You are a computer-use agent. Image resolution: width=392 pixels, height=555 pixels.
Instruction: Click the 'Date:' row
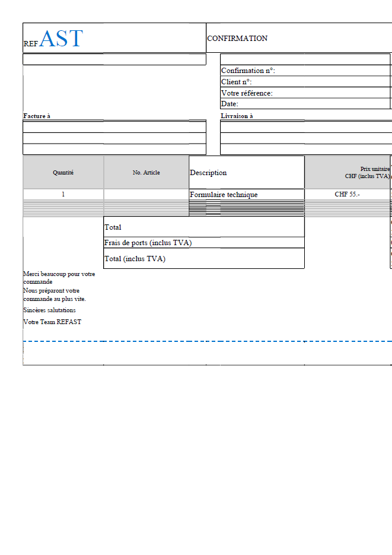pyautogui.click(x=305, y=104)
